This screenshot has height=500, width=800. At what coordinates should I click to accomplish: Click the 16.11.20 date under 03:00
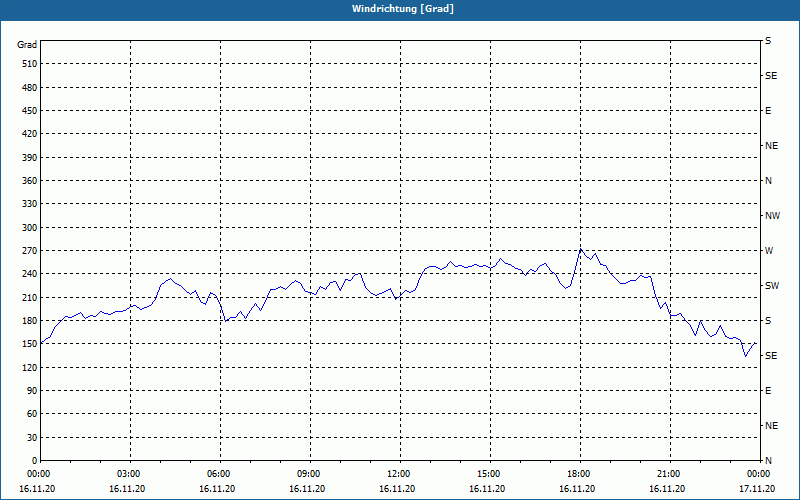[127, 489]
